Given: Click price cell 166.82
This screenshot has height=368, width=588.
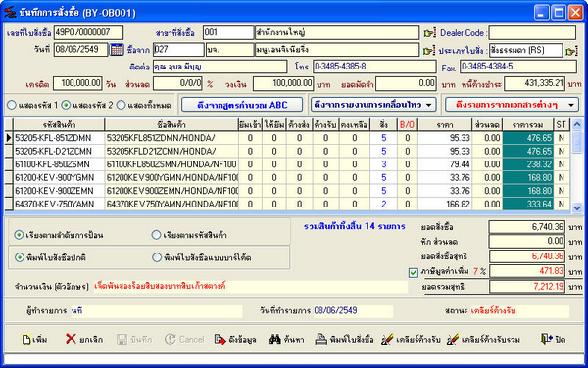Looking at the screenshot, I should click(x=445, y=204).
